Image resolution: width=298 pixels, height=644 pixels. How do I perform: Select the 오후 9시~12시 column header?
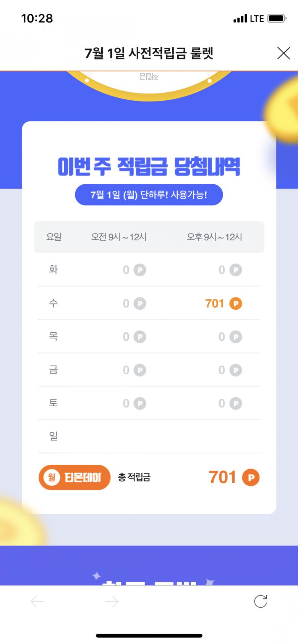[x=214, y=237]
